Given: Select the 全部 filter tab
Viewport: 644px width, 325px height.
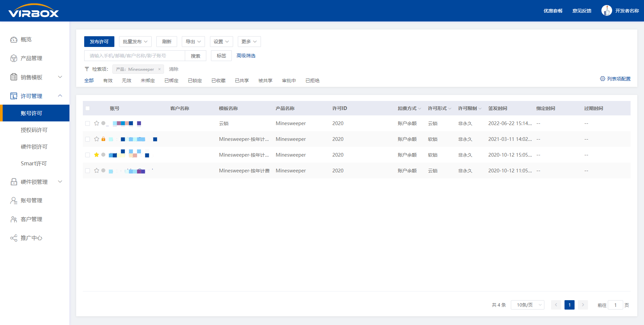Looking at the screenshot, I should tap(89, 80).
